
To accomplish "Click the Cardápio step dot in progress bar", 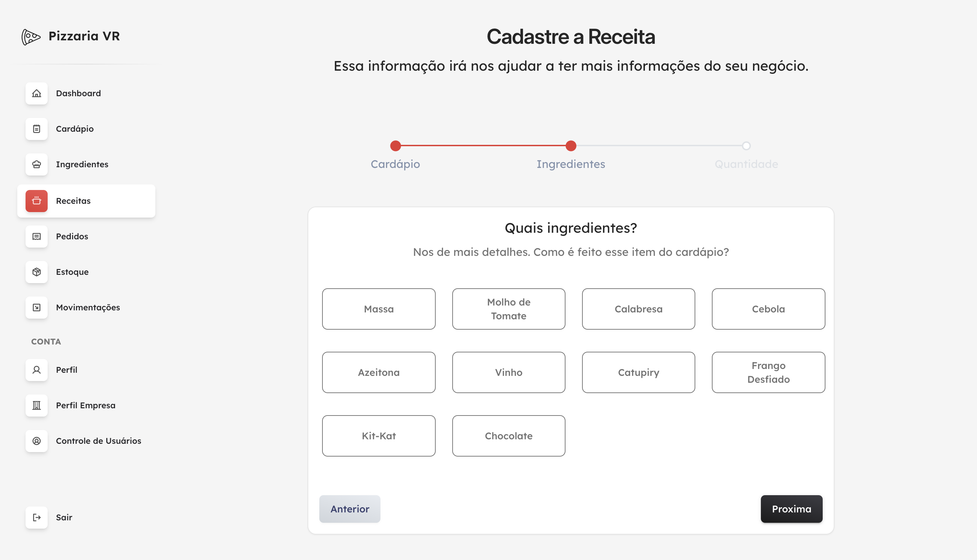I will (395, 146).
